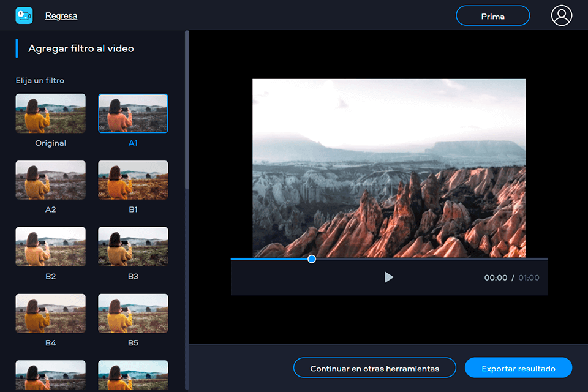The image size is (588, 392).
Task: Select the Original filter thumbnail
Action: pos(50,113)
